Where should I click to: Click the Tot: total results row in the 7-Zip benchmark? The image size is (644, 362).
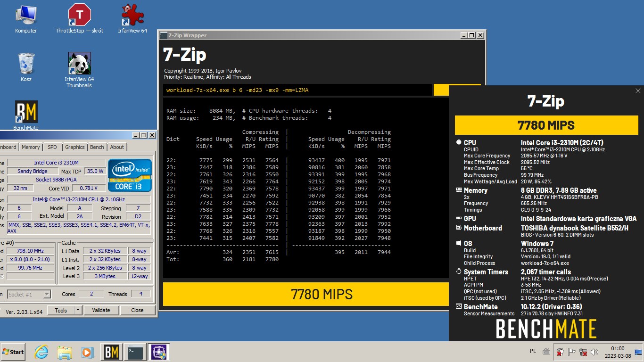(223, 259)
